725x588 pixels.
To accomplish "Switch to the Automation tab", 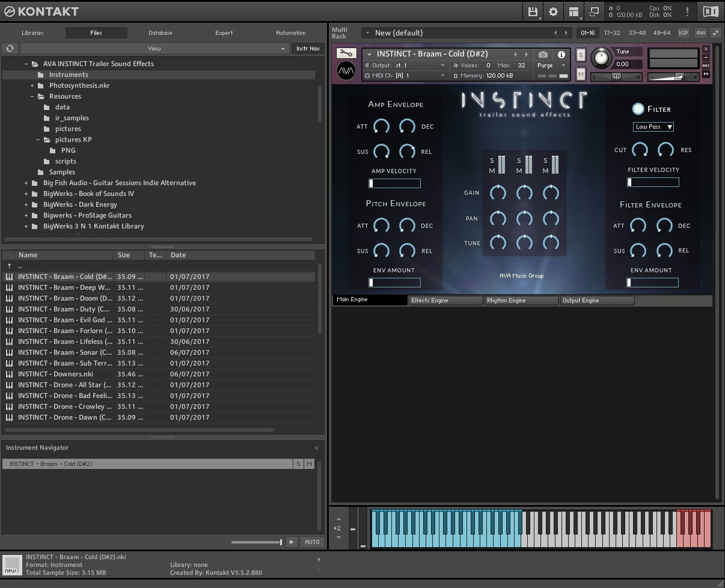I will pyautogui.click(x=291, y=33).
